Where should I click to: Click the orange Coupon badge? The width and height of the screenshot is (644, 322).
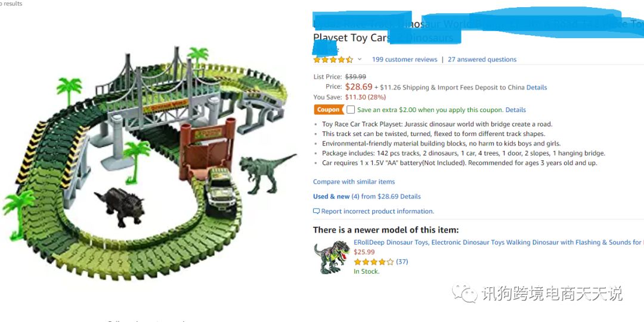pyautogui.click(x=328, y=110)
